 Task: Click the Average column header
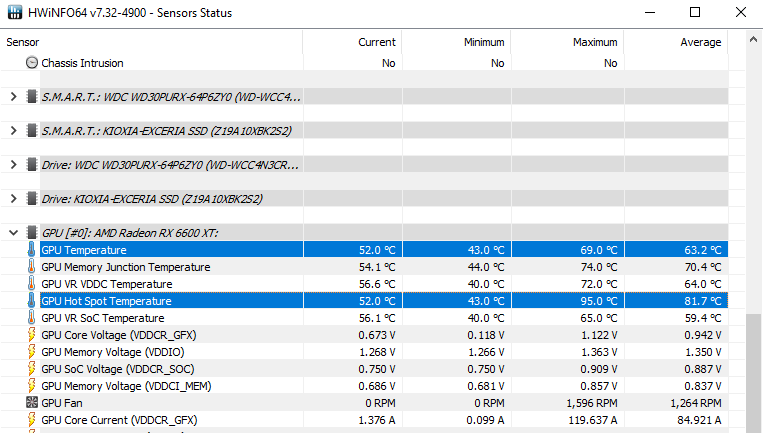(676, 42)
